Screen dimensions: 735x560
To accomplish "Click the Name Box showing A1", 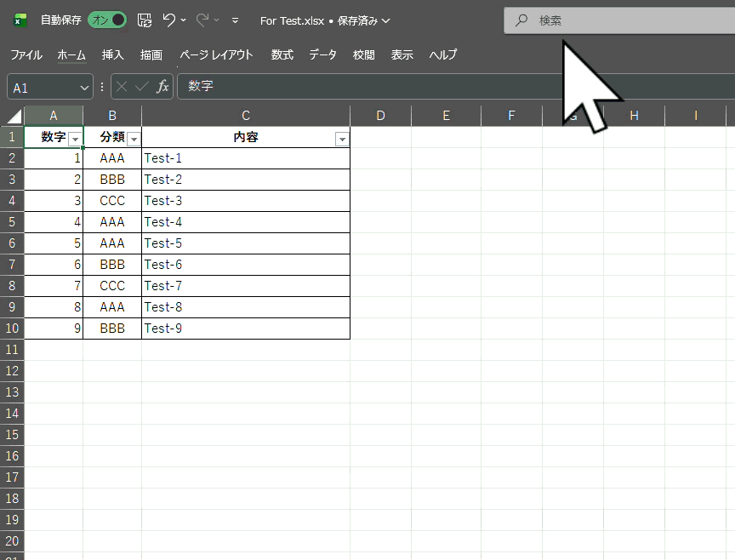I will tap(43, 87).
